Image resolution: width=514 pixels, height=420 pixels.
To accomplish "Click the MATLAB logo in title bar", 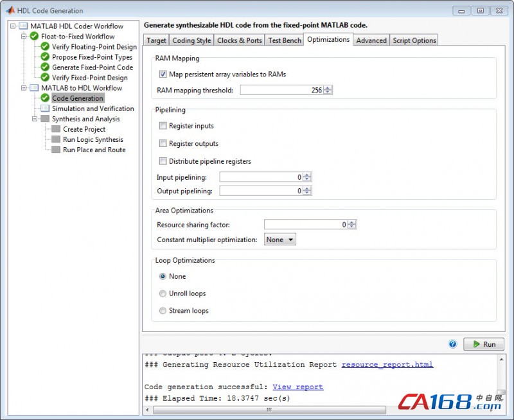I will [x=10, y=10].
